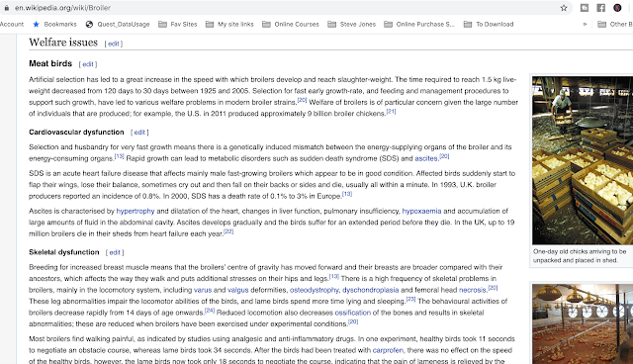This screenshot has height=364, width=633.
Task: Edit the Welfare issues section
Action: pyautogui.click(x=114, y=44)
